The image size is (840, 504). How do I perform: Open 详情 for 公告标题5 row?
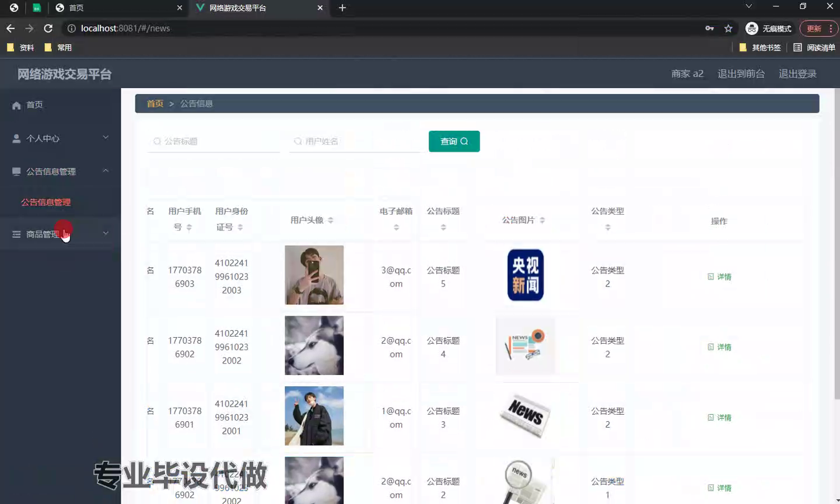(719, 276)
